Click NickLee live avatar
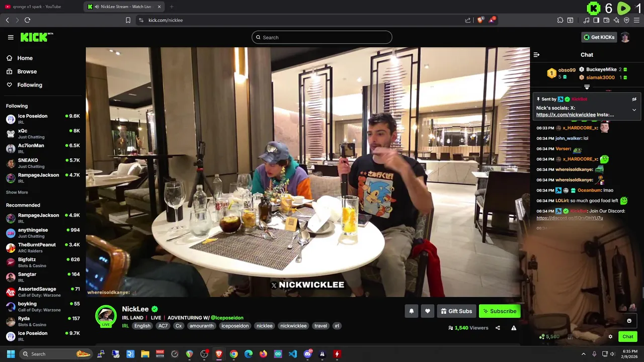The width and height of the screenshot is (644, 362). [106, 316]
